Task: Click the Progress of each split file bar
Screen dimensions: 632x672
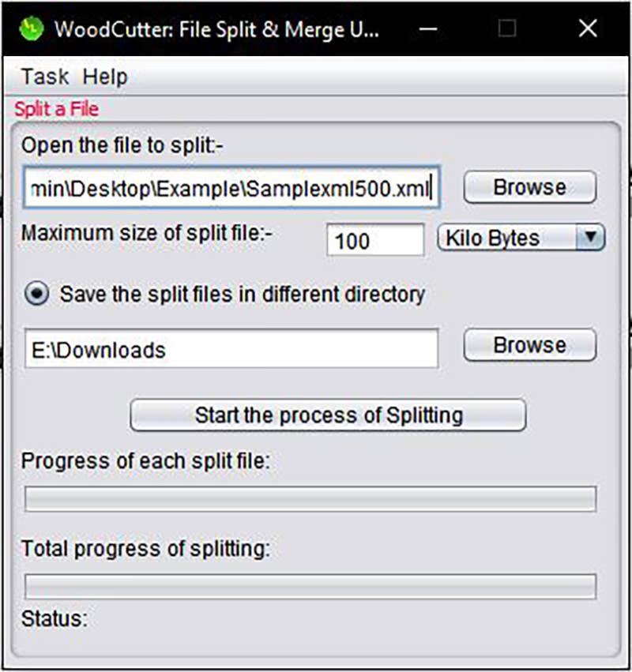Action: (311, 498)
